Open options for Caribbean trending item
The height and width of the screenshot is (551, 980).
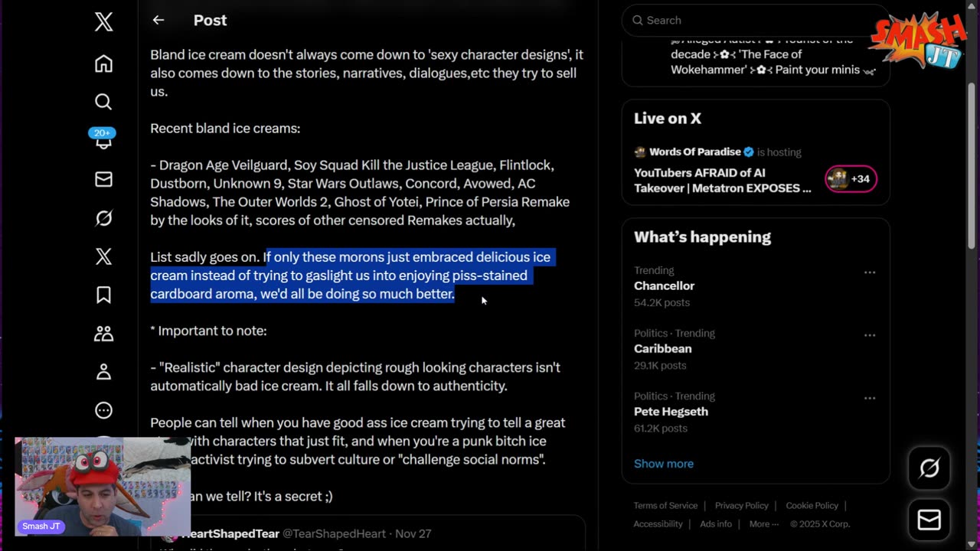869,335
